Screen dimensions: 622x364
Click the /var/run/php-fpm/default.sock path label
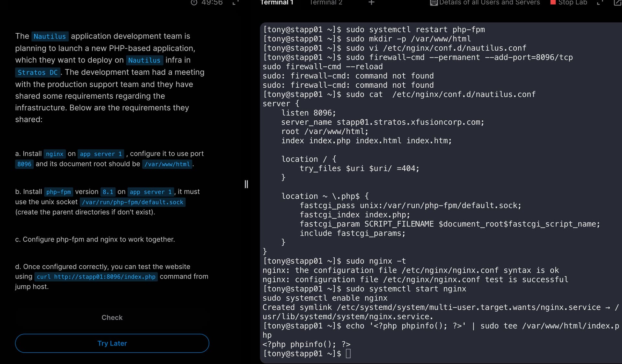click(132, 202)
